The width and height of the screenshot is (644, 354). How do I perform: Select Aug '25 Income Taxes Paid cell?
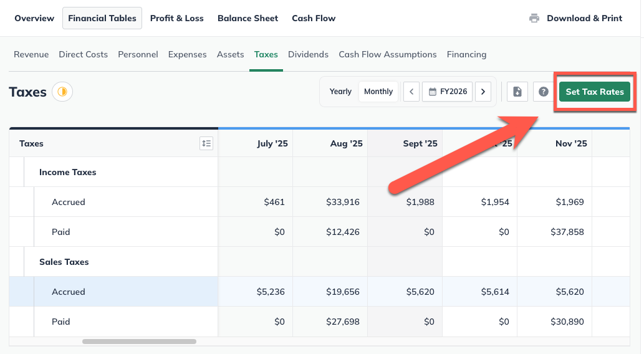(330, 232)
